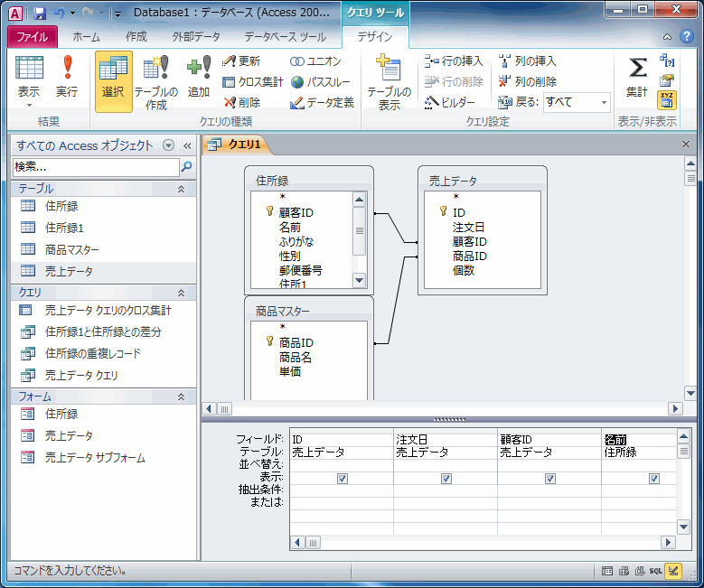Open テーブルの表示 show table dialog

[389, 82]
